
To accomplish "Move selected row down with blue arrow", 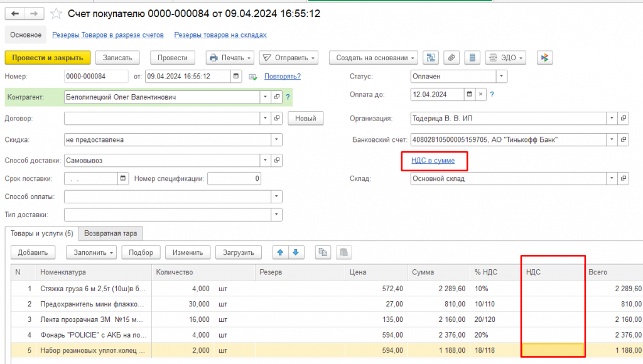I will click(x=296, y=252).
